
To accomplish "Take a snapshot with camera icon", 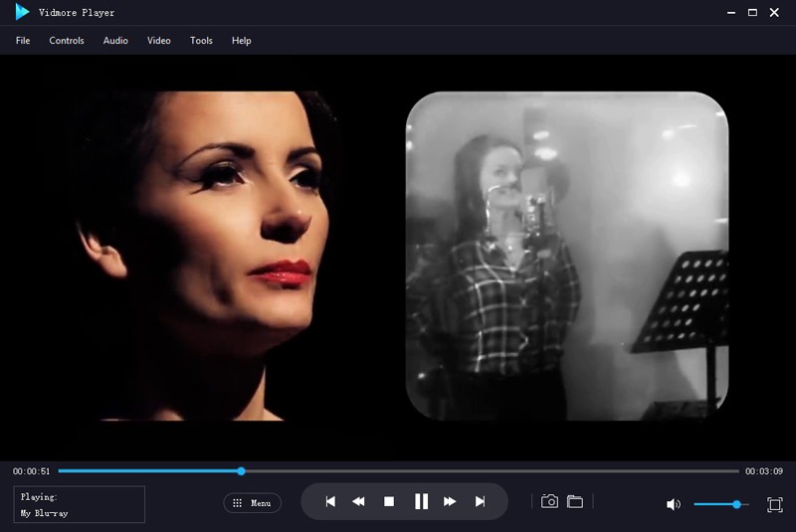I will [x=549, y=502].
